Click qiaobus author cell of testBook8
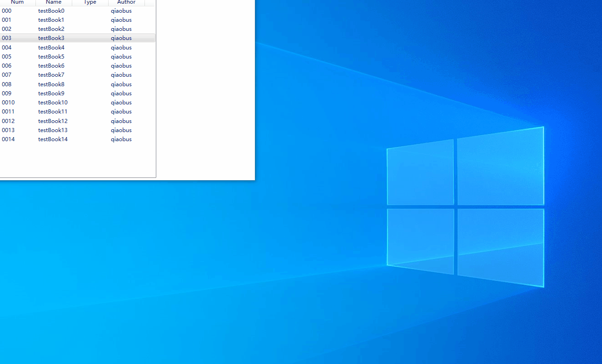This screenshot has width=602, height=364. pos(121,84)
